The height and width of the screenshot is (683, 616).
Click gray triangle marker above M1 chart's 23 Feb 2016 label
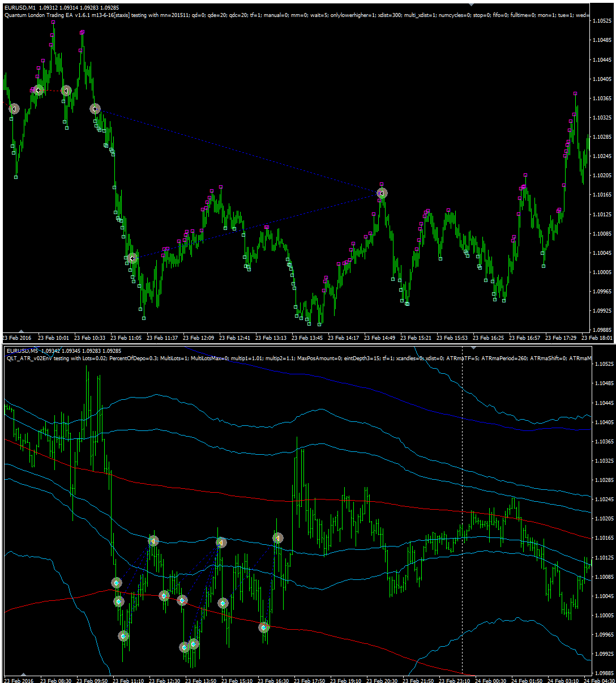click(22, 331)
